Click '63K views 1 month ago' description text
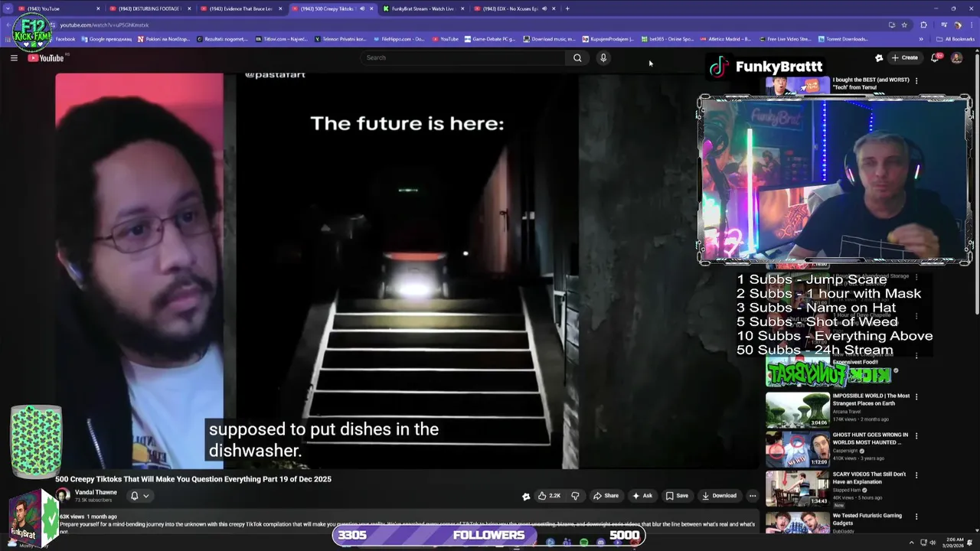This screenshot has width=980, height=551. pyautogui.click(x=88, y=517)
